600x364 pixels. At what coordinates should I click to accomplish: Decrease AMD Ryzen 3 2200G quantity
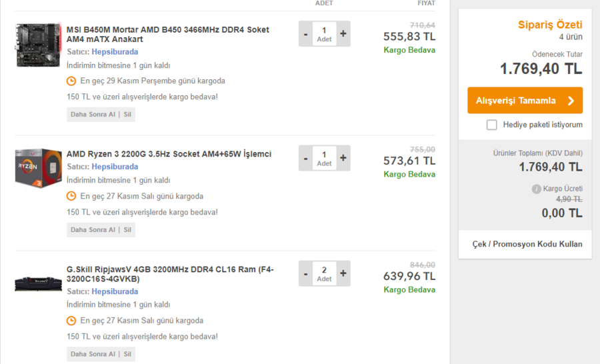point(305,158)
